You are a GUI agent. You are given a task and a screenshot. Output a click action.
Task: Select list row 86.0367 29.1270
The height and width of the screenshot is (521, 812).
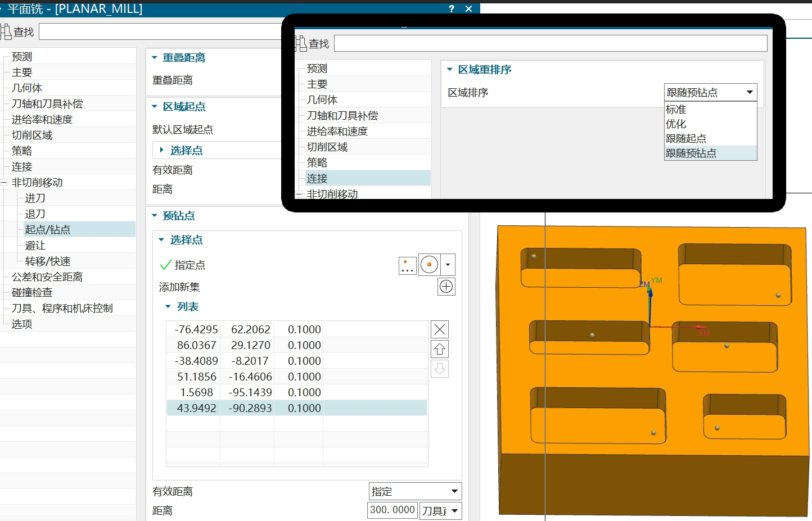(x=297, y=345)
